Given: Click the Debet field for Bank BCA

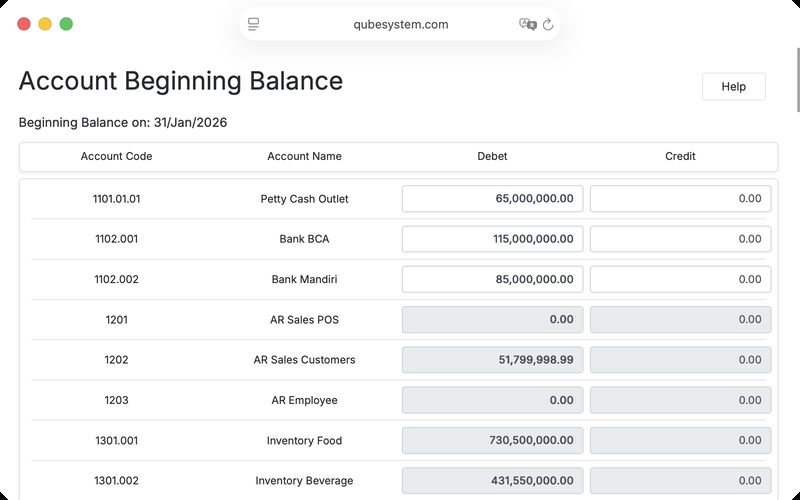Looking at the screenshot, I should tap(492, 239).
